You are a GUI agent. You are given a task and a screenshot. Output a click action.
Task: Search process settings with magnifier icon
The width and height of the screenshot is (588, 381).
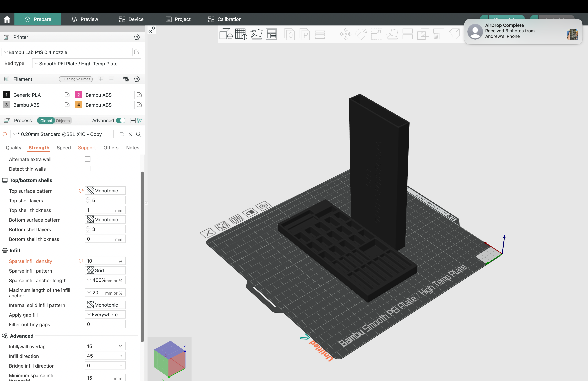point(139,134)
